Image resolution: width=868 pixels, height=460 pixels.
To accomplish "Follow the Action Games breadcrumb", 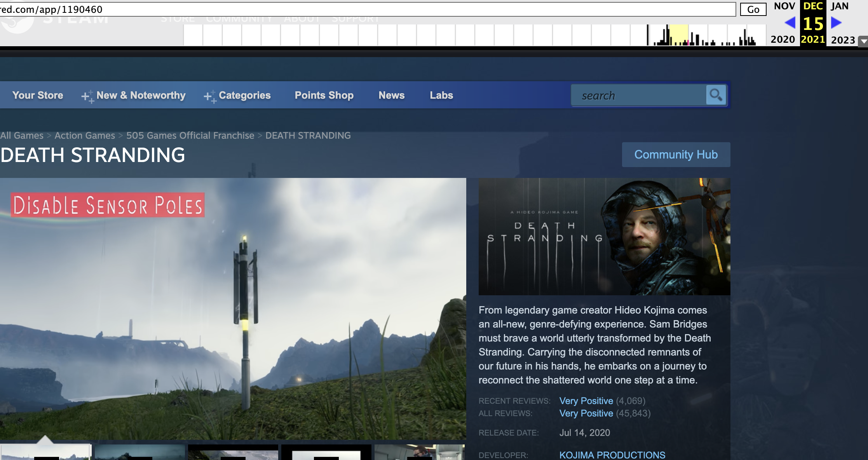I will point(85,136).
